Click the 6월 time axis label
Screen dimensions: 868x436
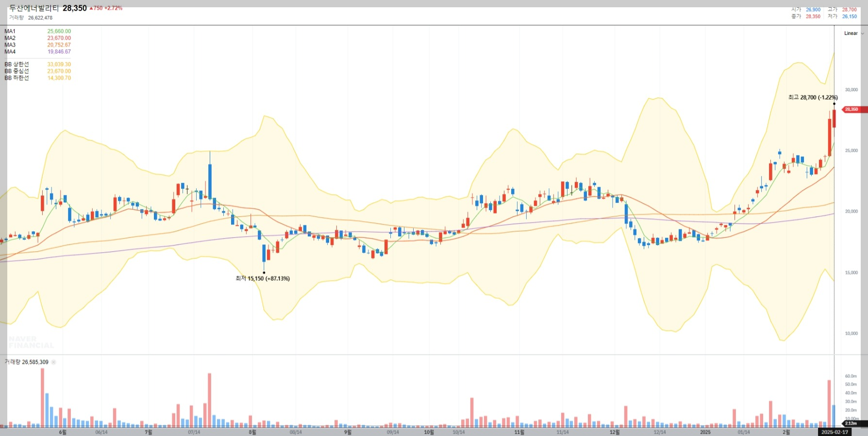click(63, 432)
